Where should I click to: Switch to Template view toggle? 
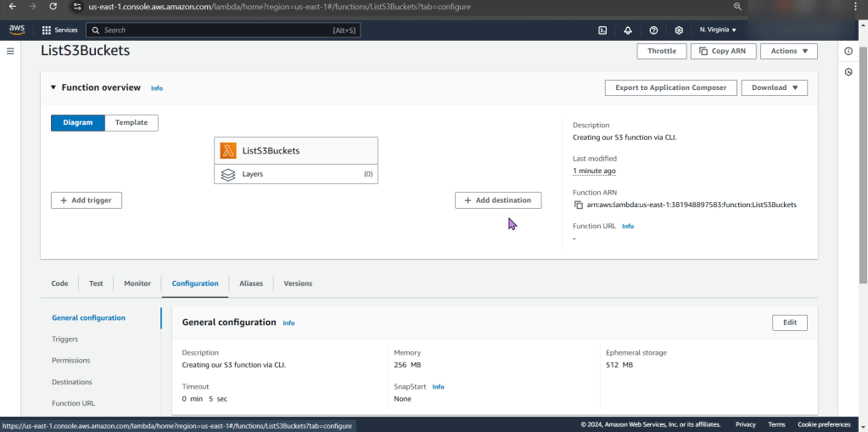[132, 123]
